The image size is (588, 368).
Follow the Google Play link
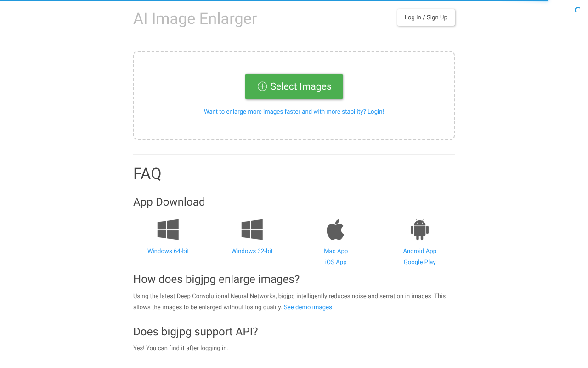[x=420, y=262]
